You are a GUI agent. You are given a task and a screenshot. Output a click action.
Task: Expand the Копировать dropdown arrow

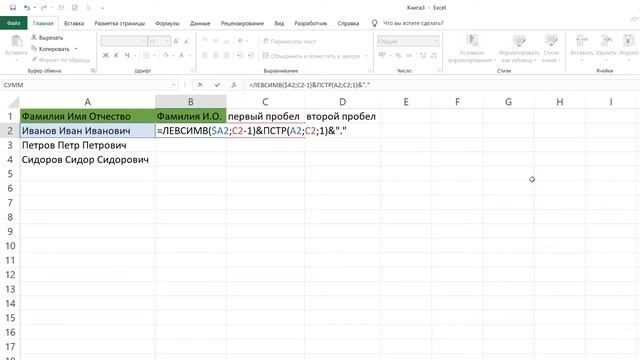tap(76, 49)
